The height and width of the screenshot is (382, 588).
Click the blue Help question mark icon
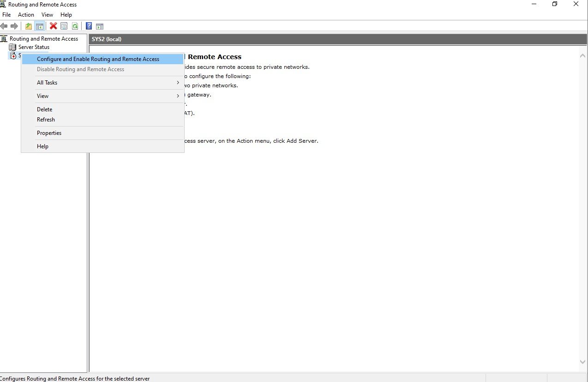[x=89, y=26]
